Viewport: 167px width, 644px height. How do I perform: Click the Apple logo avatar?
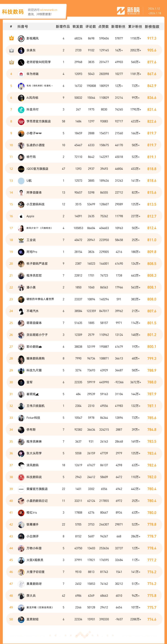pos(21,216)
